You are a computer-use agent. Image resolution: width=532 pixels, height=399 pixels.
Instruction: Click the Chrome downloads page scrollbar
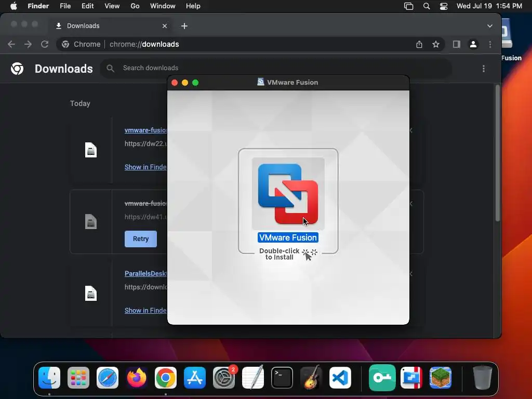click(x=498, y=153)
